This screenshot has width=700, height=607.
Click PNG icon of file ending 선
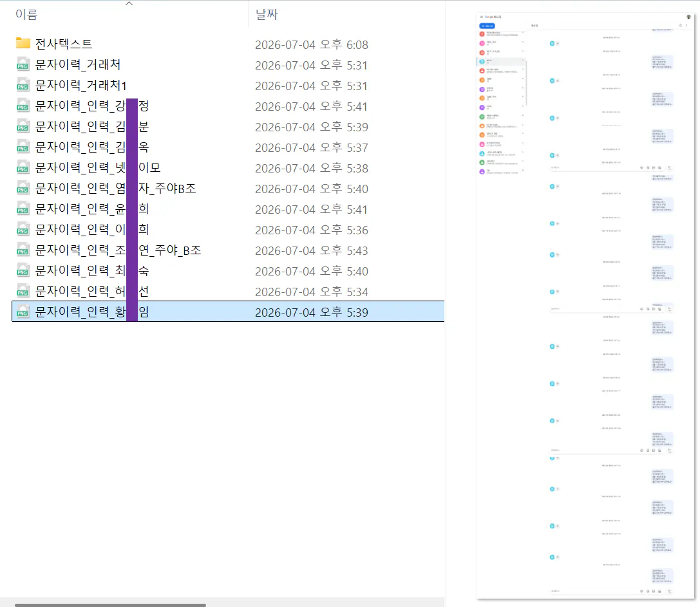[23, 290]
